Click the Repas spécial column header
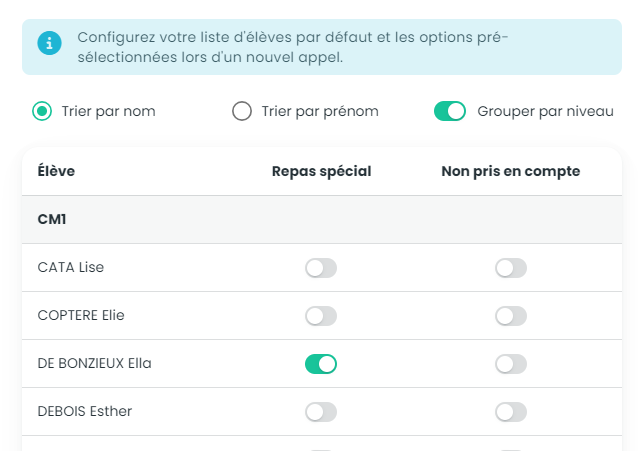 point(321,171)
